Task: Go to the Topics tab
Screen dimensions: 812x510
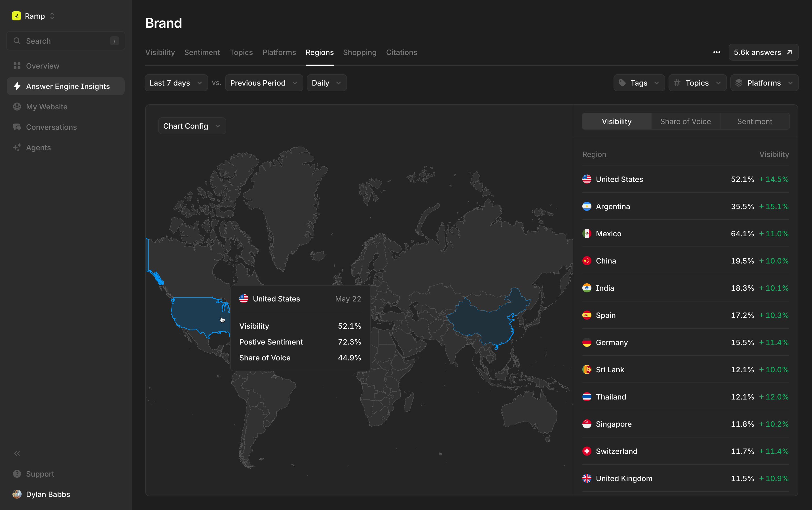Action: [x=241, y=52]
